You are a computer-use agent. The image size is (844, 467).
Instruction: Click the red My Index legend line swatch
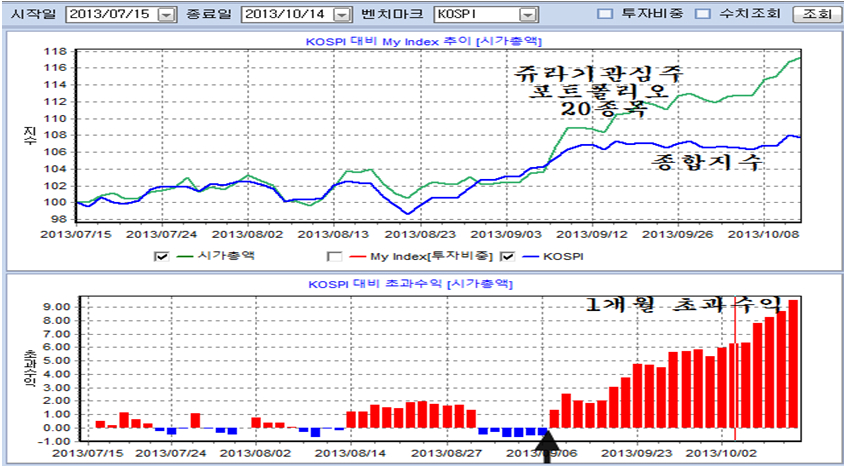[356, 256]
